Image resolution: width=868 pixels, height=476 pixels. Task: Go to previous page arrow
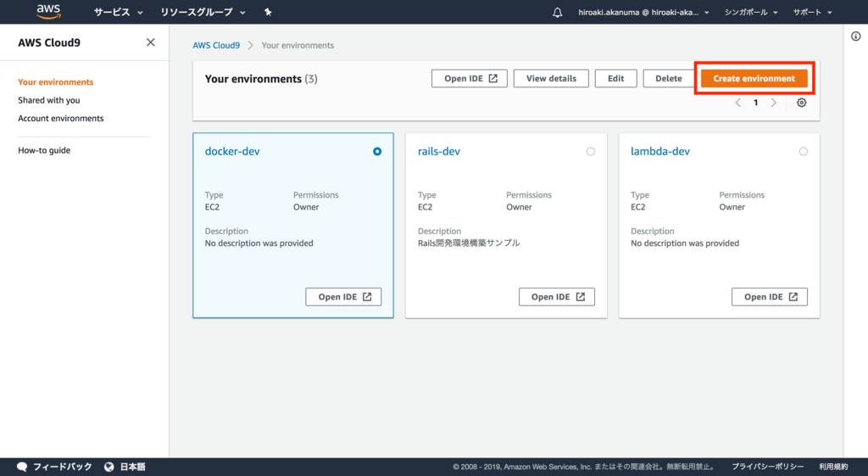pyautogui.click(x=738, y=103)
